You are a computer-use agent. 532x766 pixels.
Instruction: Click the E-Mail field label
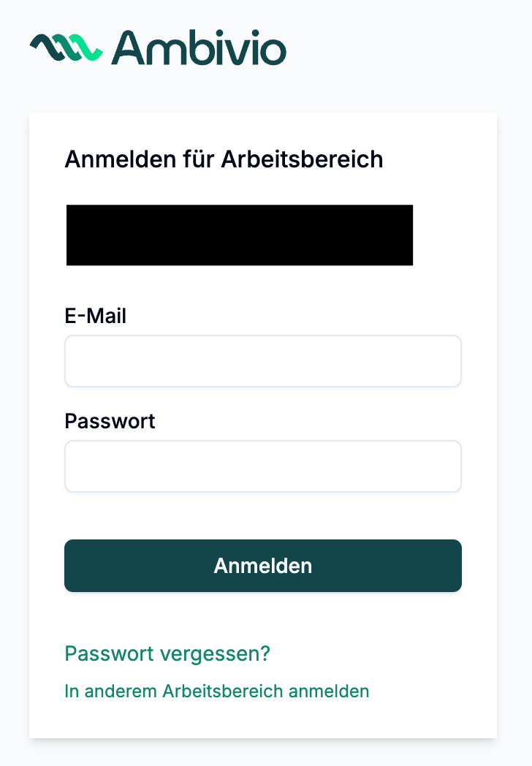pos(96,316)
